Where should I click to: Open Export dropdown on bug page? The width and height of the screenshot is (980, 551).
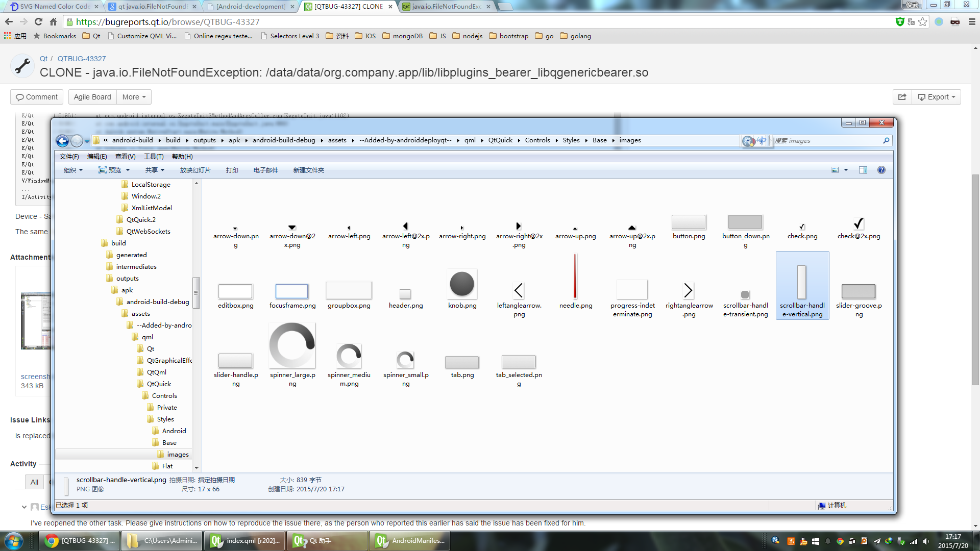[937, 97]
